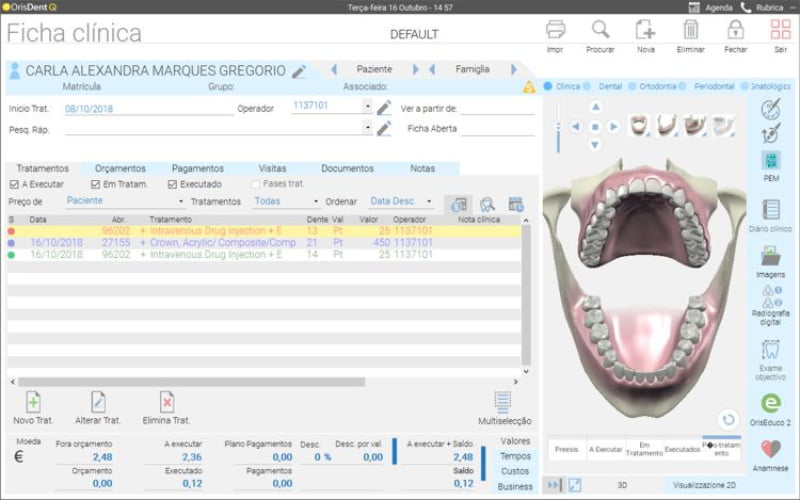Open the Procurar search tool
Viewport: 800px width, 500px height.
tap(601, 31)
